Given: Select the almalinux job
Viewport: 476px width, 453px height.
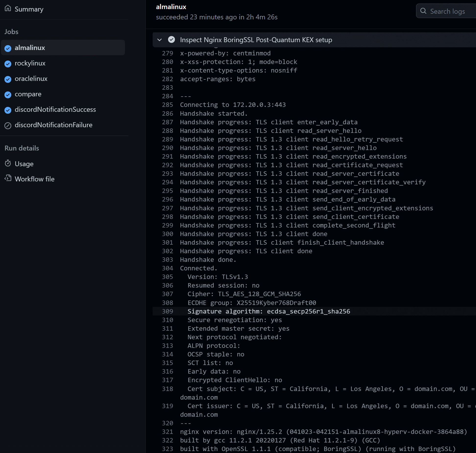Looking at the screenshot, I should click(63, 48).
